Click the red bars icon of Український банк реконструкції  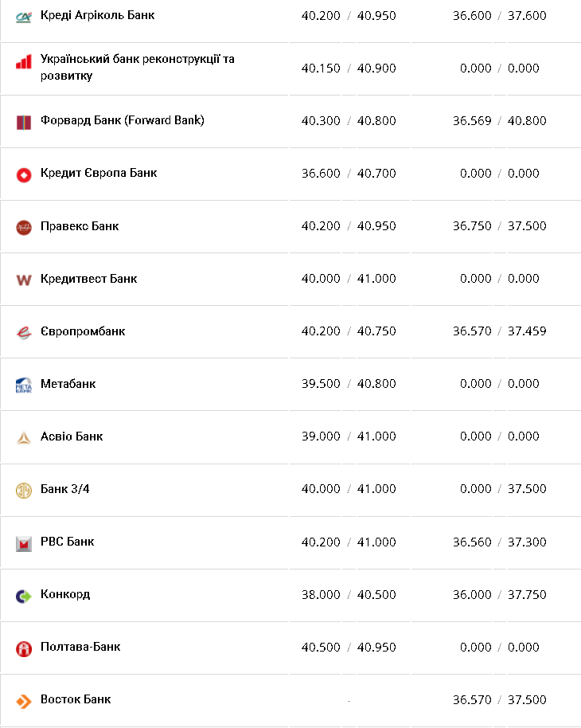click(23, 63)
